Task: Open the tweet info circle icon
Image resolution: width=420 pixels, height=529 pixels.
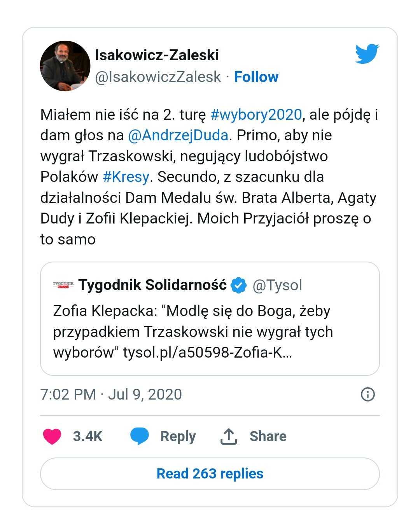Action: point(368,394)
